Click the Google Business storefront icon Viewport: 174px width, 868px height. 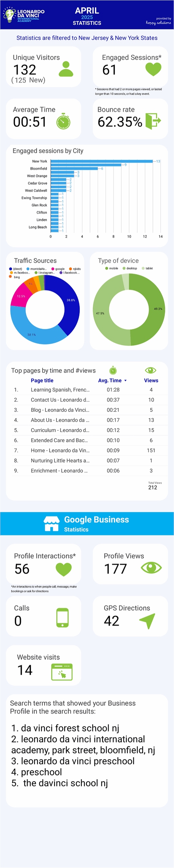pos(52,523)
